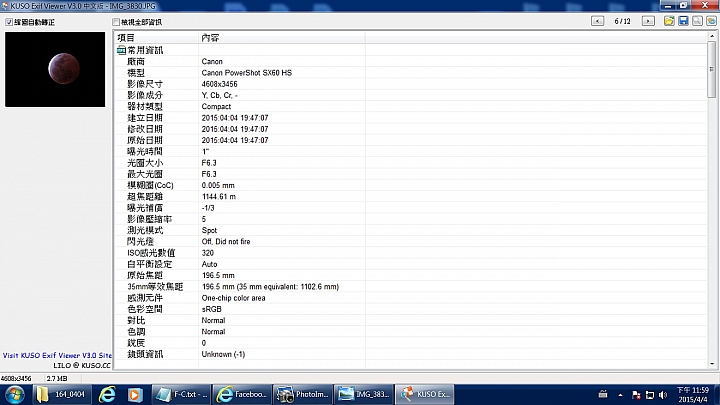Viewport: 720px width, 405px height.
Task: Click the 4608x3456 status bar entry
Action: click(16, 378)
